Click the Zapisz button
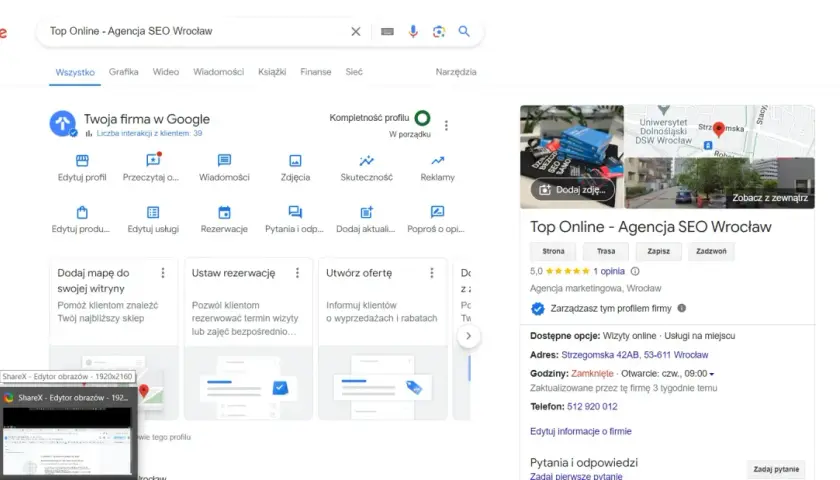The width and height of the screenshot is (840, 480). coord(658,251)
